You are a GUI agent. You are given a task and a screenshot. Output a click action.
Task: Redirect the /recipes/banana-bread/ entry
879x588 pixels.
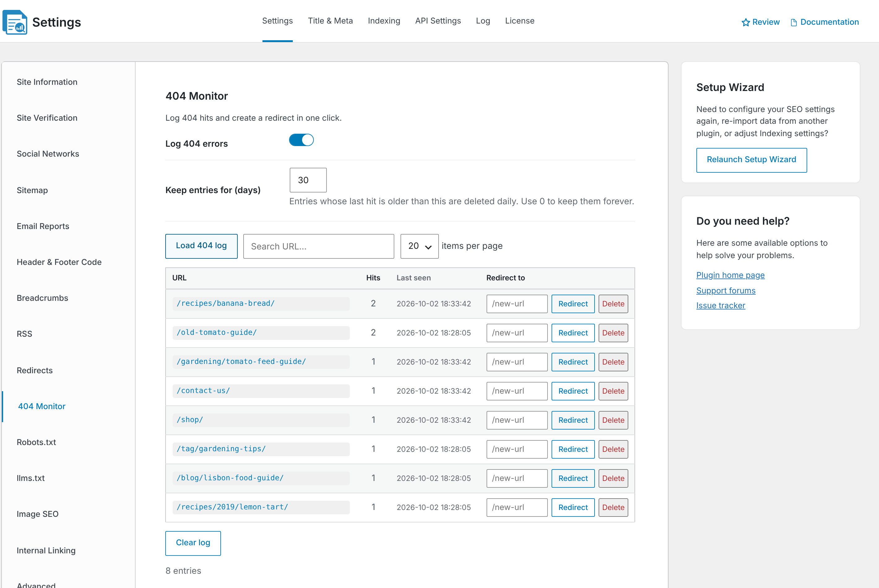pyautogui.click(x=573, y=304)
